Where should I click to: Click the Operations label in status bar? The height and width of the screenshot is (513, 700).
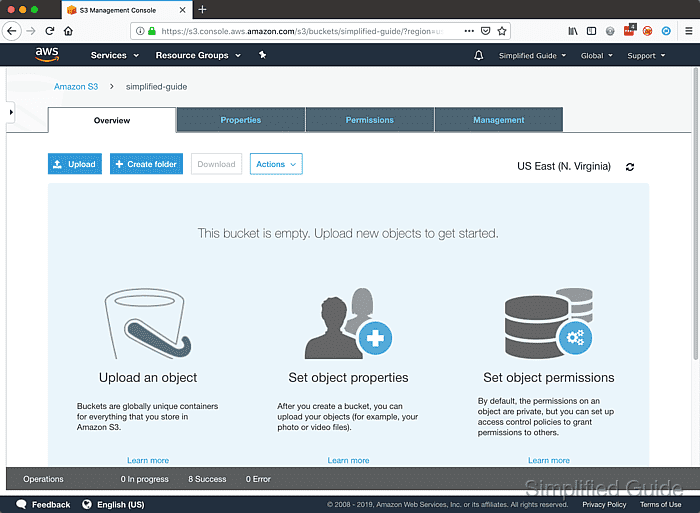tap(43, 479)
